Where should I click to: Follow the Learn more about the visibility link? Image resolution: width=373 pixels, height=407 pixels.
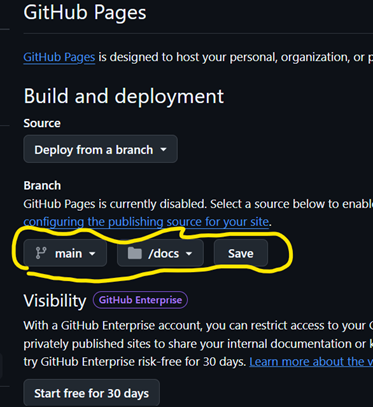pyautogui.click(x=311, y=362)
